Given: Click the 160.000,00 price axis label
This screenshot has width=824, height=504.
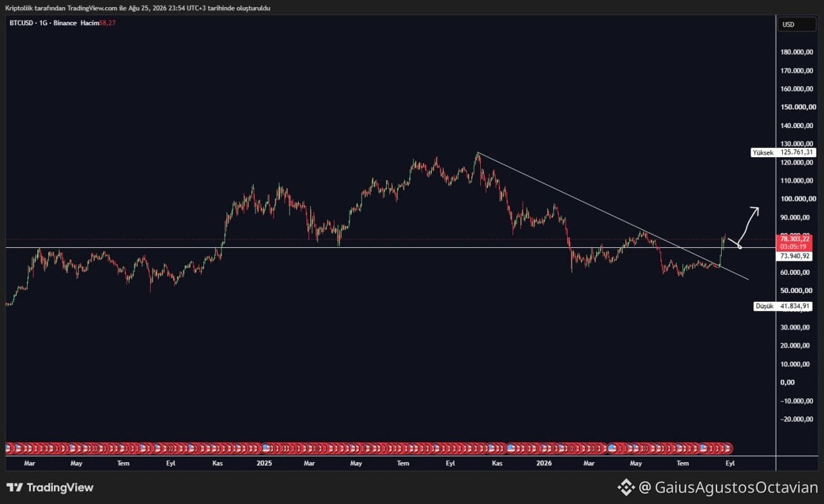Looking at the screenshot, I should coord(798,89).
